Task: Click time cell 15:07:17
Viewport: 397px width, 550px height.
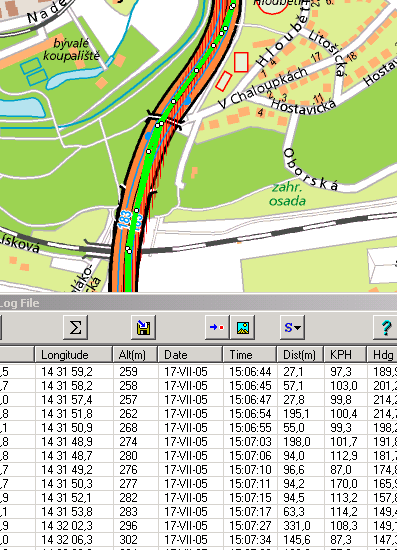Action: pos(250,512)
